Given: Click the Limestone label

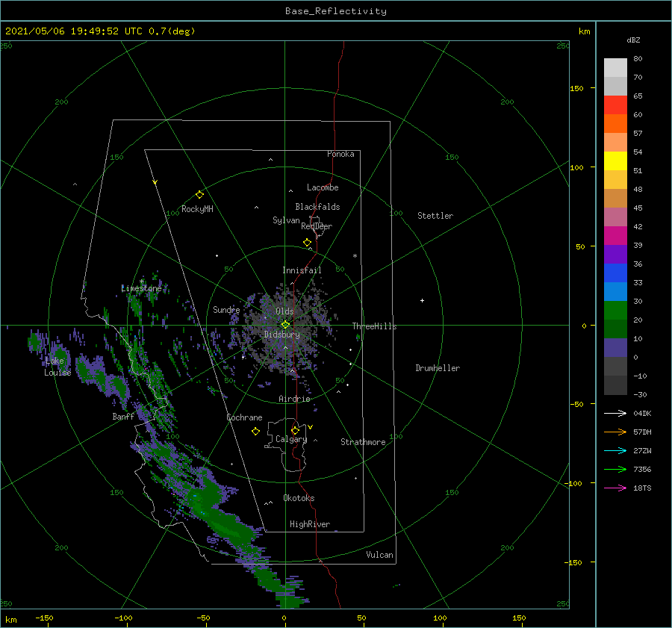Looking at the screenshot, I should point(141,288).
